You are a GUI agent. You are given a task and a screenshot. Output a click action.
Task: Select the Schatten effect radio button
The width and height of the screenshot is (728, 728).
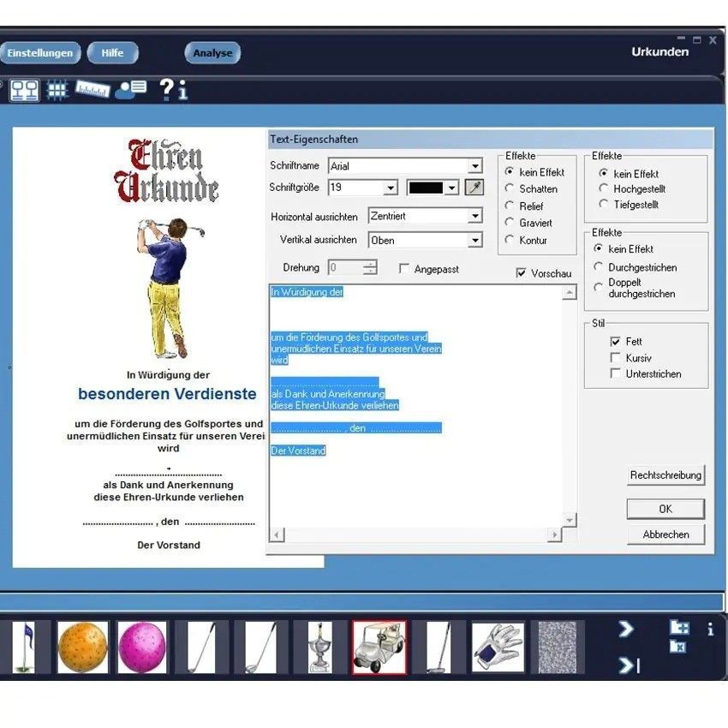point(510,188)
